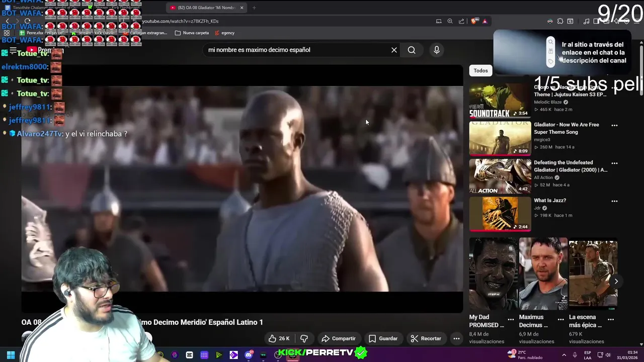This screenshot has width=644, height=362.
Task: Clear the YouTube search box with the X
Action: click(394, 50)
